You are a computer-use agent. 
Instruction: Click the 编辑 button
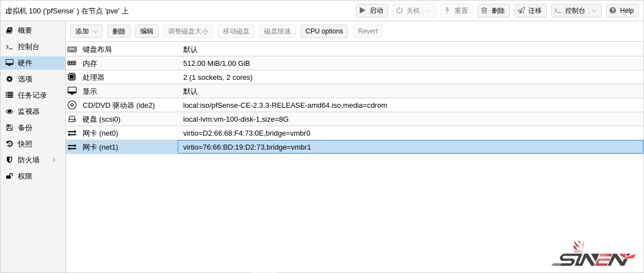(x=147, y=31)
